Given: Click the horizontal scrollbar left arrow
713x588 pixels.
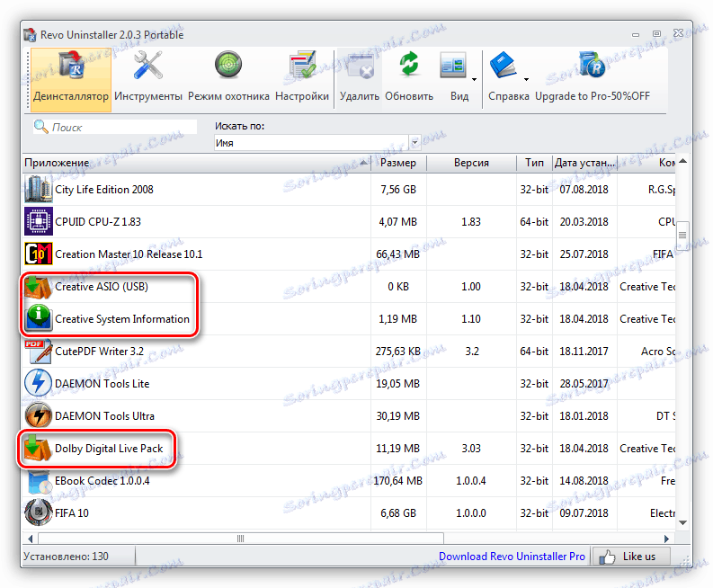Looking at the screenshot, I should (30, 539).
